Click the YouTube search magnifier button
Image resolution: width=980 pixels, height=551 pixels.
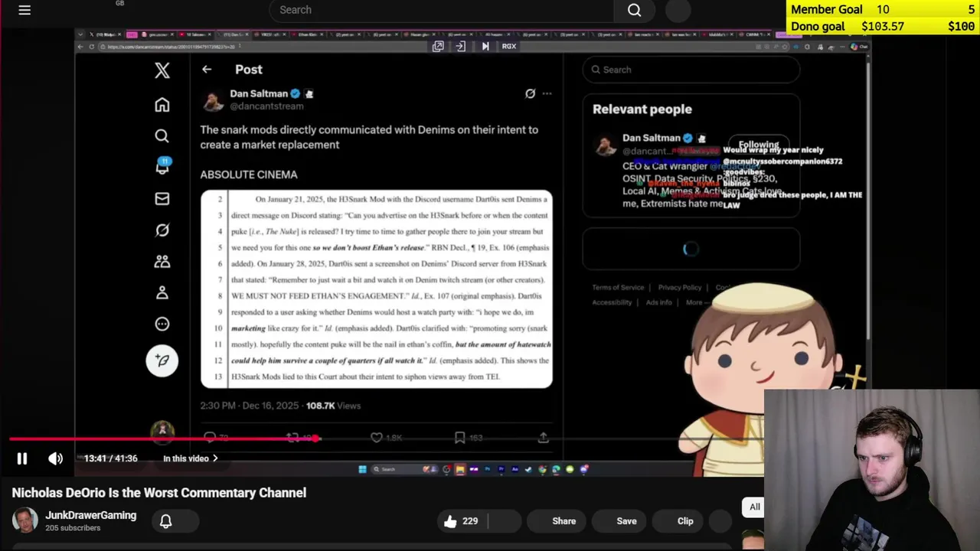pos(635,10)
